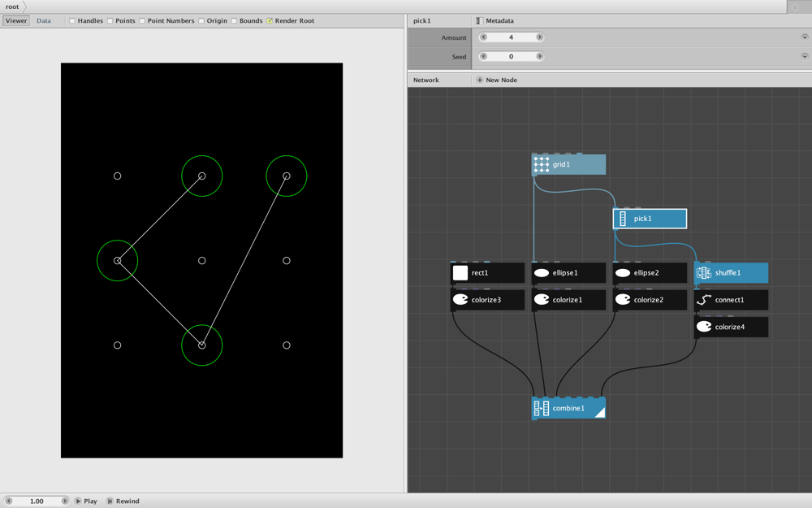Viewport: 812px width, 508px height.
Task: Switch to the Viewer tab
Action: [x=16, y=21]
